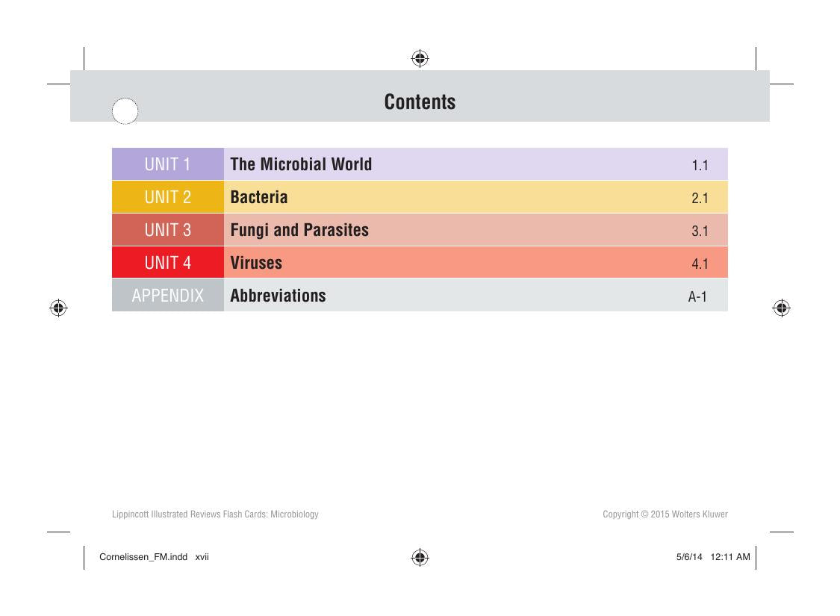Open The Microbial World entry
Screen dimensions: 840x616
pyautogui.click(x=301, y=164)
